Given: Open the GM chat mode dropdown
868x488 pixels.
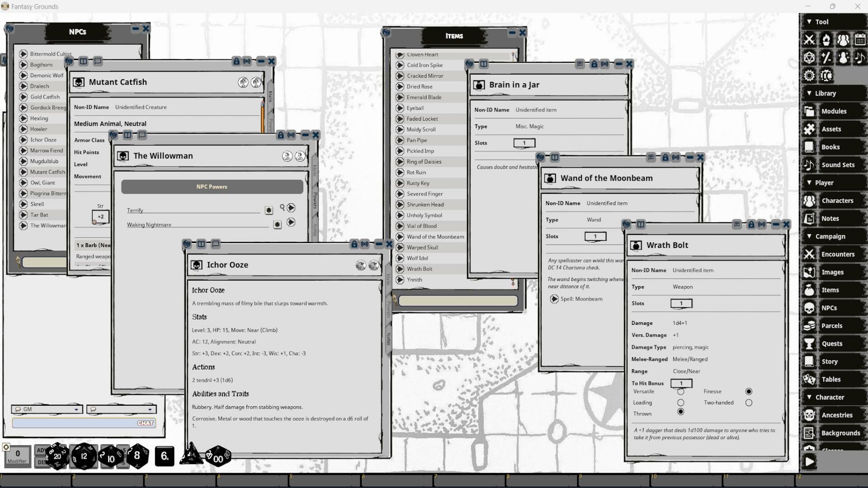Looking at the screenshot, I should [x=76, y=409].
